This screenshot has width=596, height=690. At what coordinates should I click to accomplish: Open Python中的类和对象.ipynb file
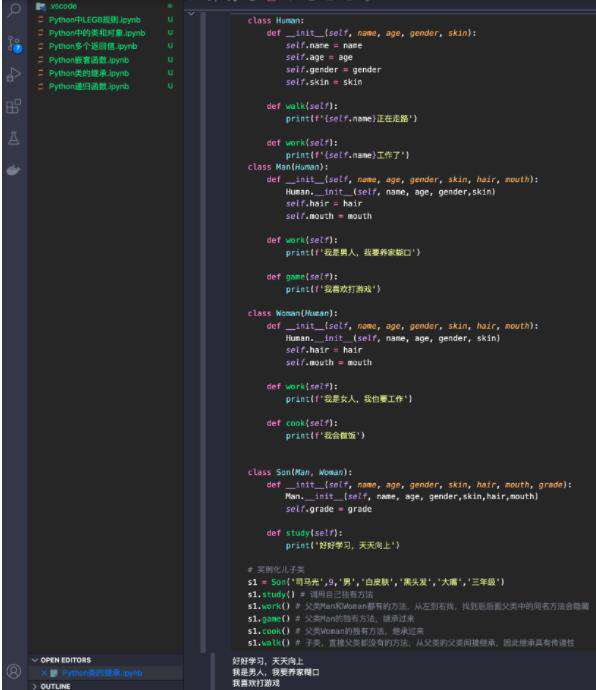click(97, 33)
